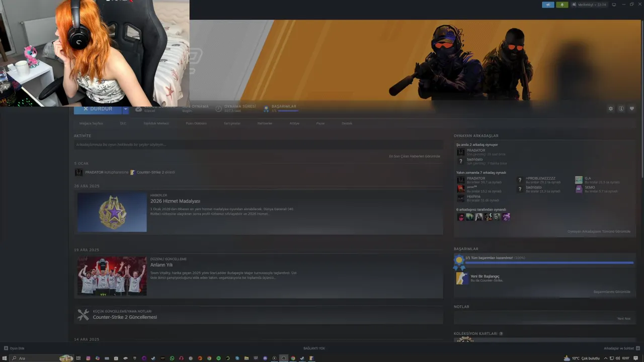Open Topluluk Merkezi tab
644x362 pixels.
[x=156, y=123]
